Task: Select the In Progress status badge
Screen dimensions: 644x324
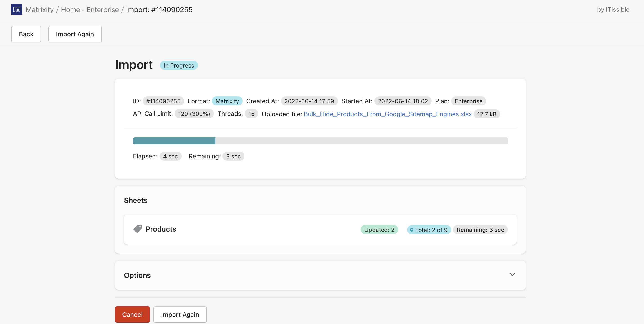Action: coord(178,65)
